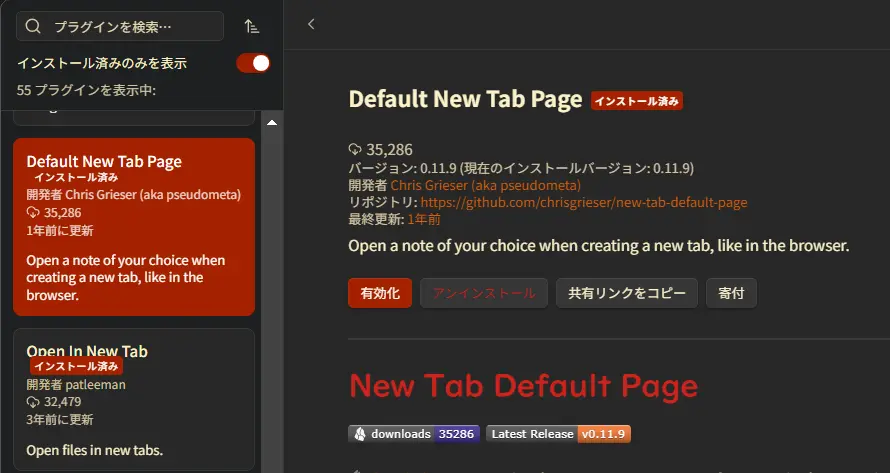Click the 3年前に更新 text
The width and height of the screenshot is (890, 473).
click(60, 420)
